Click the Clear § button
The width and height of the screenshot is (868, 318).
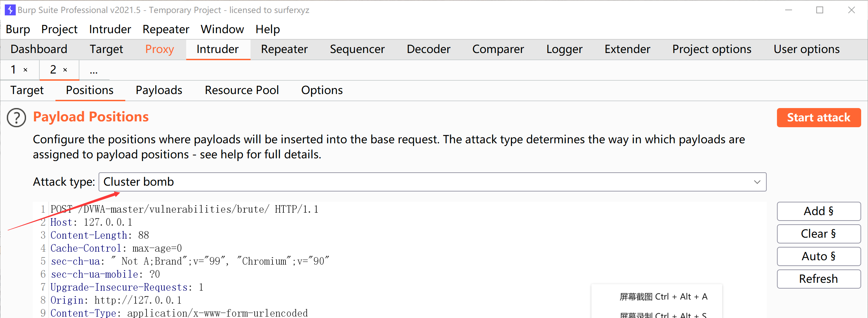click(819, 234)
